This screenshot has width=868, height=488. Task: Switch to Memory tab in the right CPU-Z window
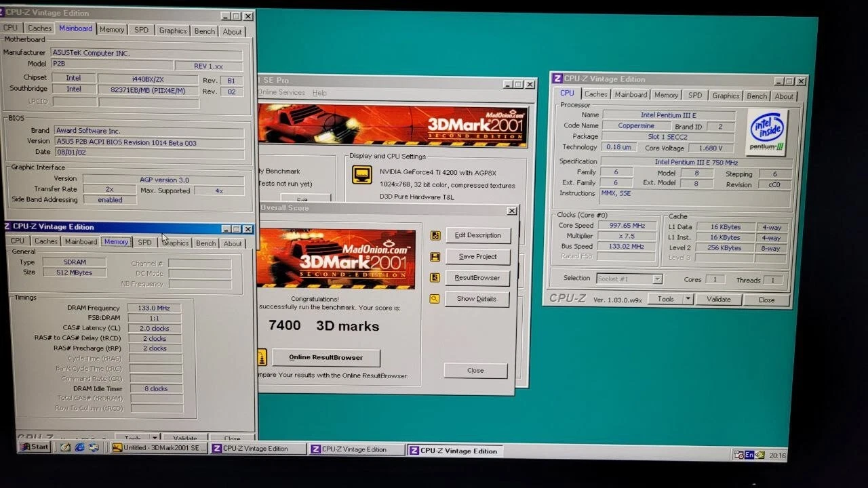pos(666,96)
